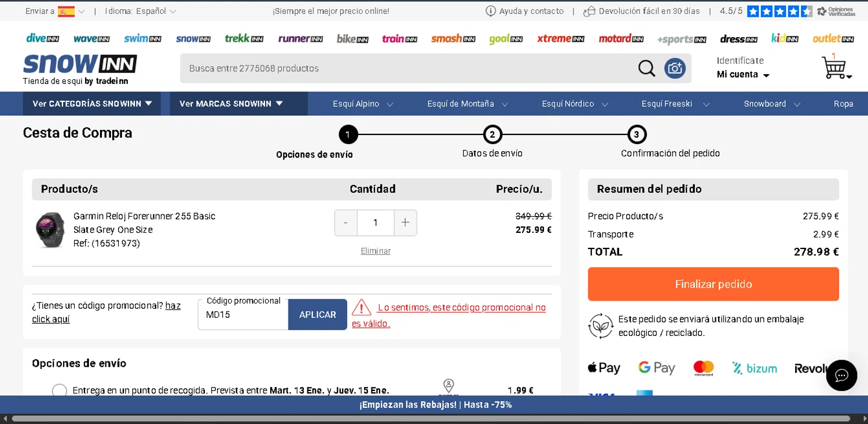Click the kidinn store logo
Viewport: 868px width, 424px height.
(785, 38)
